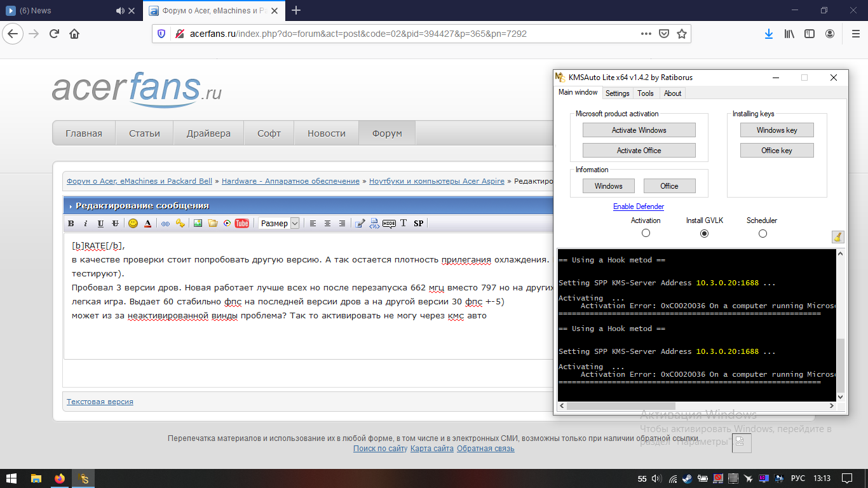Viewport: 868px width, 488px height.
Task: Click the message text editing area
Action: pyautogui.click(x=308, y=295)
